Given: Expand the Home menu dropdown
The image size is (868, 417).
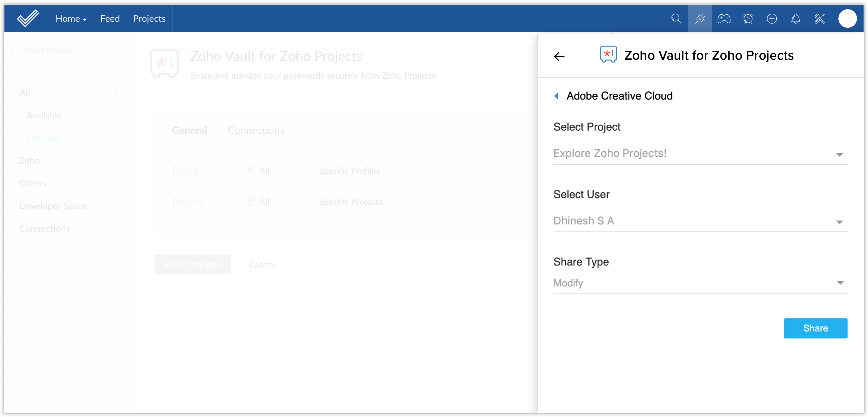Looking at the screenshot, I should [71, 19].
